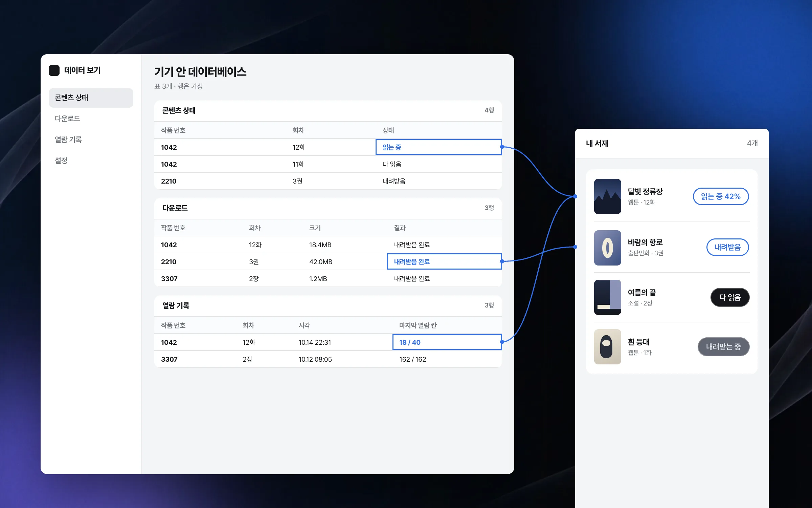Open the 여름의 끝 cover thumbnail
Viewport: 812px width, 508px height.
pyautogui.click(x=607, y=297)
